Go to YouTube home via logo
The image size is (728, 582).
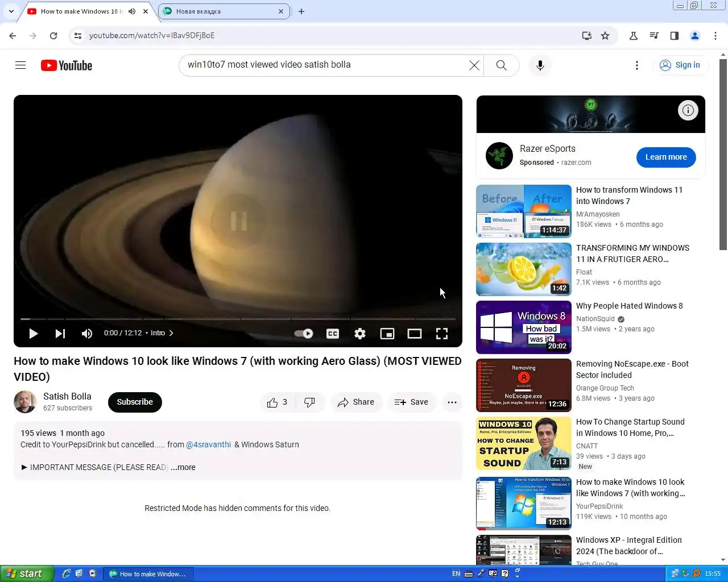coord(67,65)
